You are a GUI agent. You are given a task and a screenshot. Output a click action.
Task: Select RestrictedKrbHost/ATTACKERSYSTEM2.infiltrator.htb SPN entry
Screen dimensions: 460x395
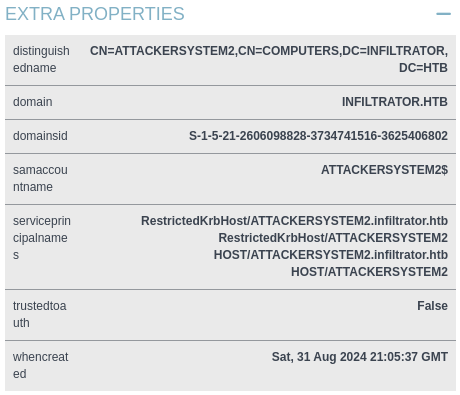[294, 221]
